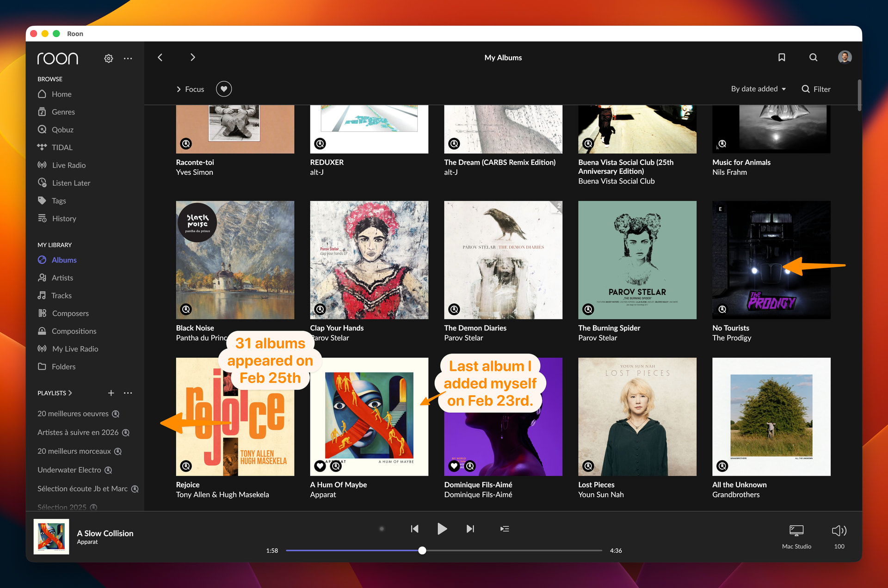The image size is (888, 588).
Task: Click the bookmark icon in header
Action: click(x=782, y=57)
